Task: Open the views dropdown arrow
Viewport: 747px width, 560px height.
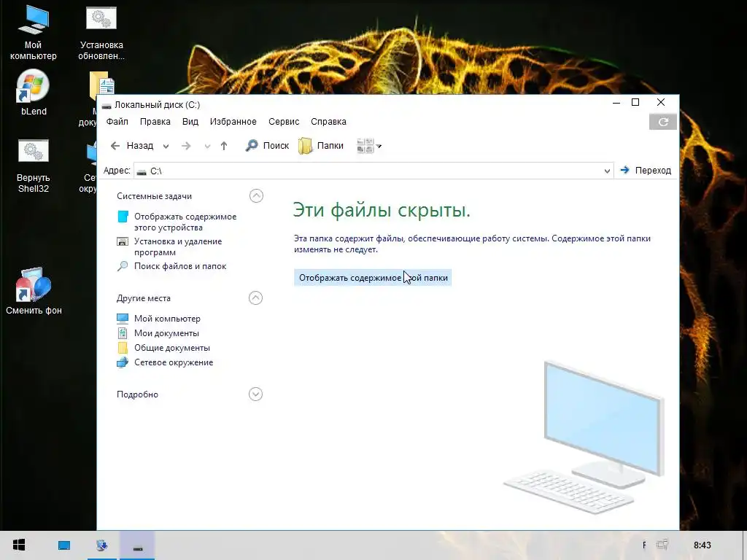Action: [379, 146]
